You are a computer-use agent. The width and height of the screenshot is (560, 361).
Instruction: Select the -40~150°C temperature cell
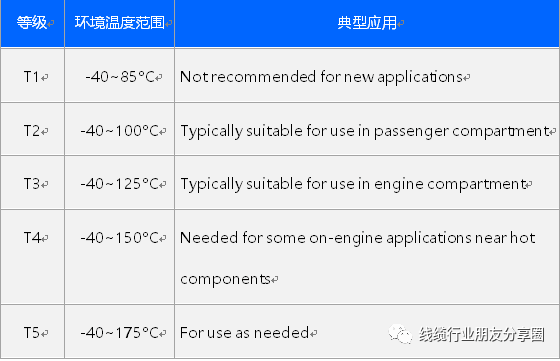(x=120, y=257)
